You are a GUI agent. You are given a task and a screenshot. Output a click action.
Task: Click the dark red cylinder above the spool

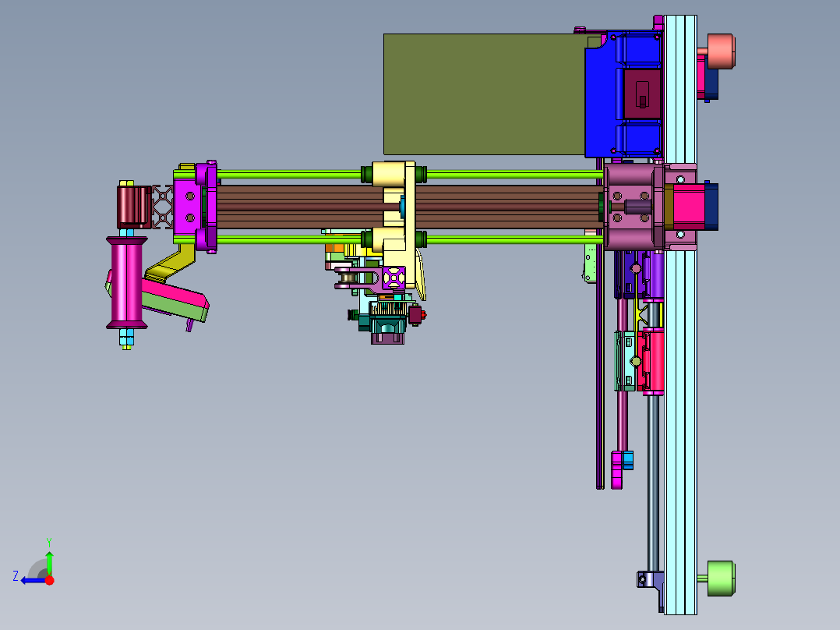click(x=134, y=207)
